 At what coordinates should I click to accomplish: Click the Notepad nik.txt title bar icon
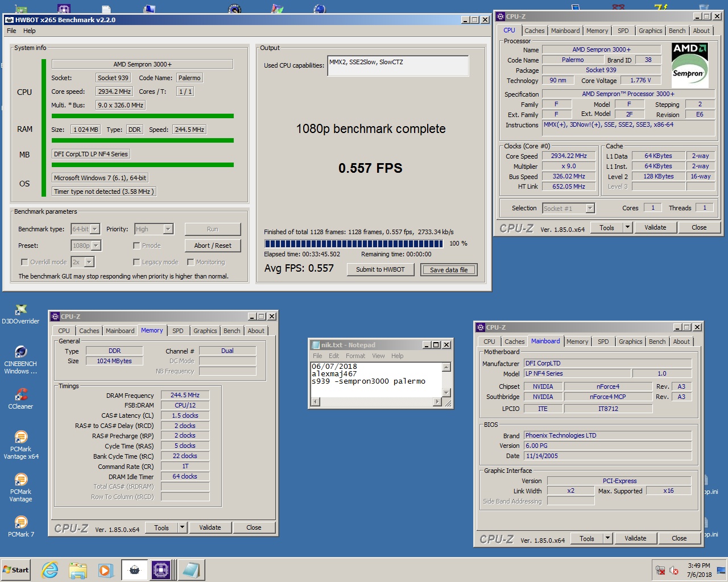click(315, 345)
